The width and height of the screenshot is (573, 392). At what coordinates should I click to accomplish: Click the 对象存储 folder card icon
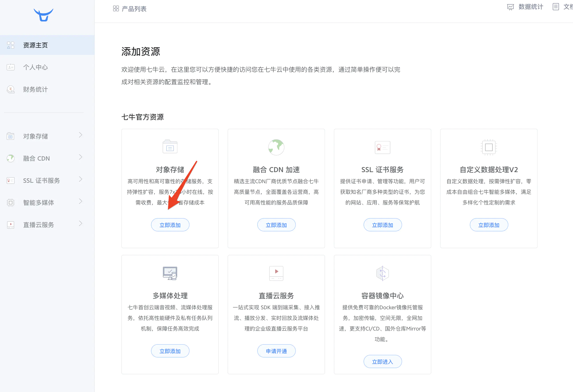point(170,147)
